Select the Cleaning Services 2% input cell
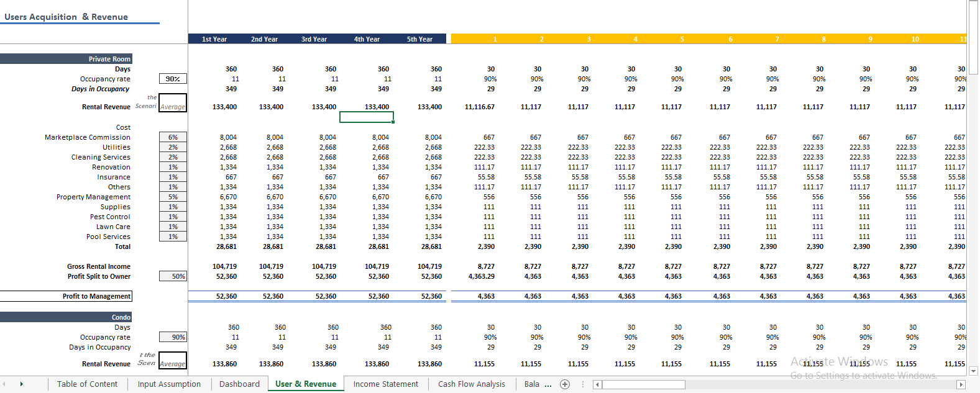 click(173, 157)
